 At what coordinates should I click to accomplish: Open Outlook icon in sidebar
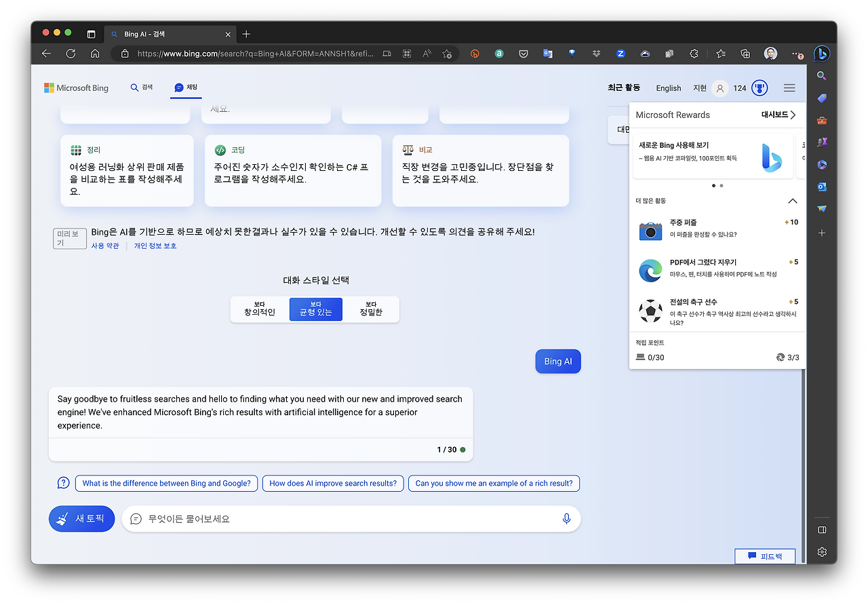[822, 187]
